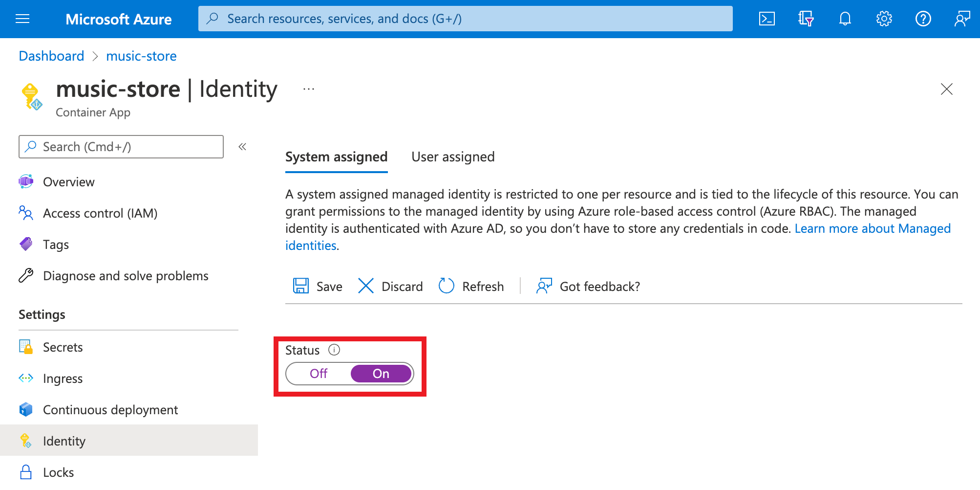The height and width of the screenshot is (490, 980).
Task: Turn Off the system assigned identity status
Action: pyautogui.click(x=318, y=374)
